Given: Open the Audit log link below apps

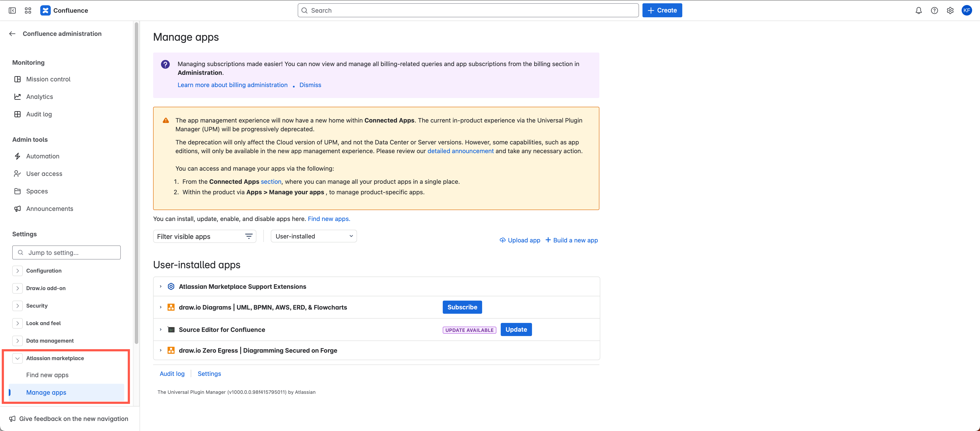Looking at the screenshot, I should point(171,373).
